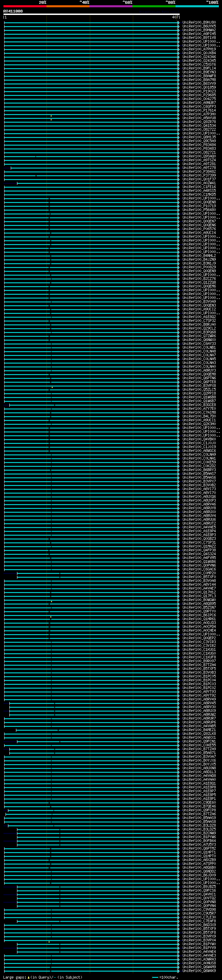222x980 pixels.
Task: Open hit UniRef100_B6UYK5
Action: [199, 26]
